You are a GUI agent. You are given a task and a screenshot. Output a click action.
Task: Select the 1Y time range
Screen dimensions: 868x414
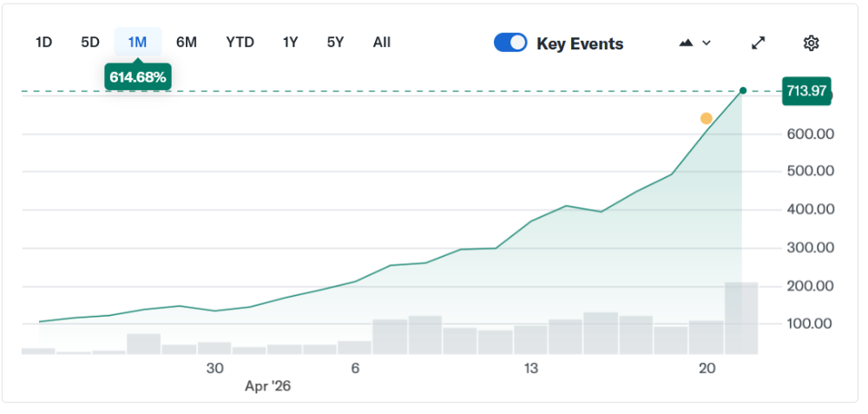tap(290, 42)
